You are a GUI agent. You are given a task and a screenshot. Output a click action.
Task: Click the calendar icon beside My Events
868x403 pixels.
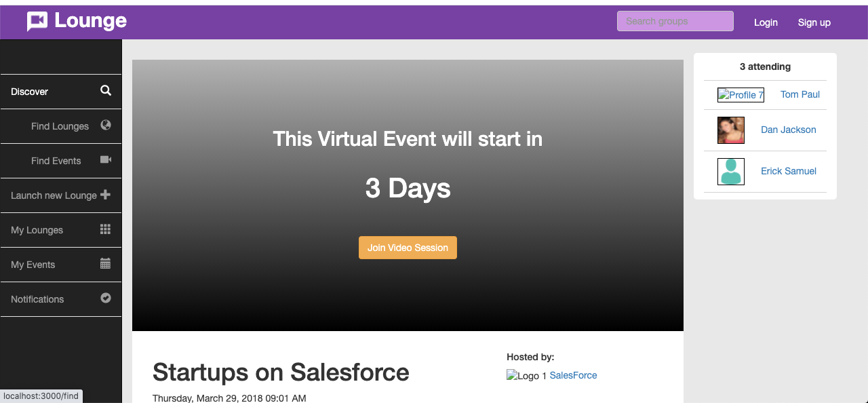pos(105,263)
